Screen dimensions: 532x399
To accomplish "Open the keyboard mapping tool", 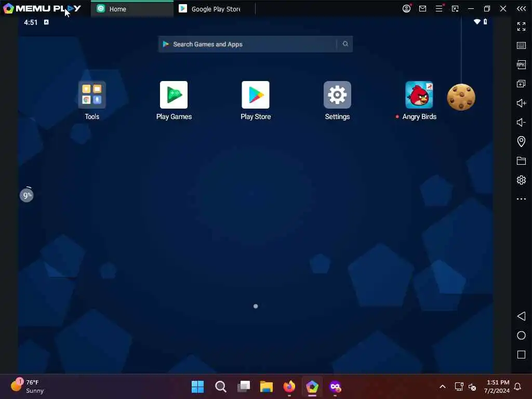I will (x=521, y=46).
